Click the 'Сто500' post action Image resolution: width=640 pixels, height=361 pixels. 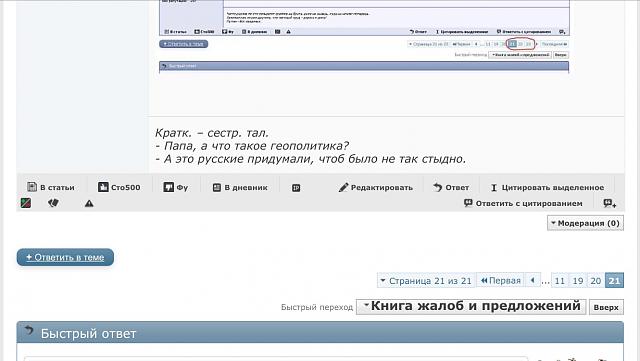[119, 187]
